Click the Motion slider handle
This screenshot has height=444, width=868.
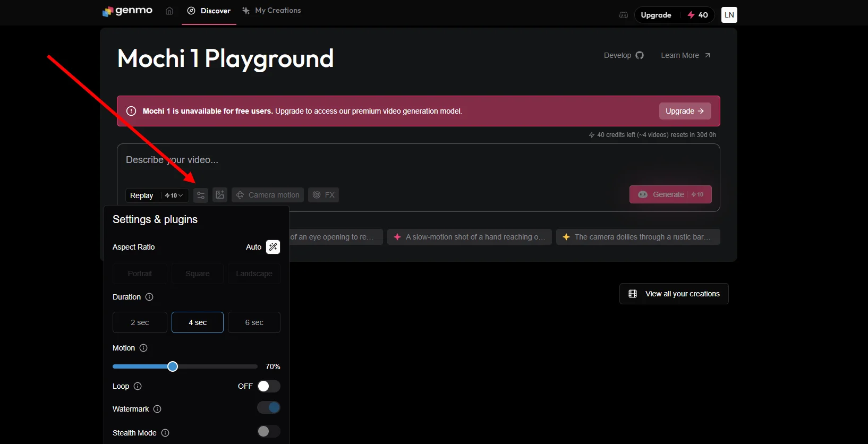(x=173, y=366)
